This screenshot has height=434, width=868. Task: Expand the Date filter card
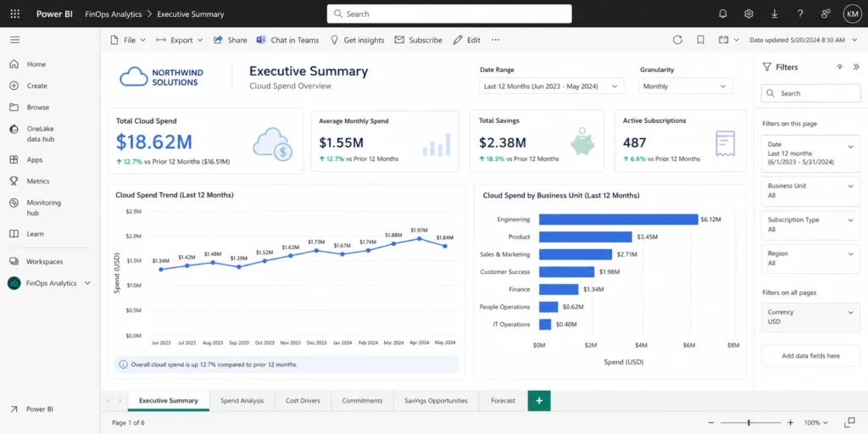851,147
